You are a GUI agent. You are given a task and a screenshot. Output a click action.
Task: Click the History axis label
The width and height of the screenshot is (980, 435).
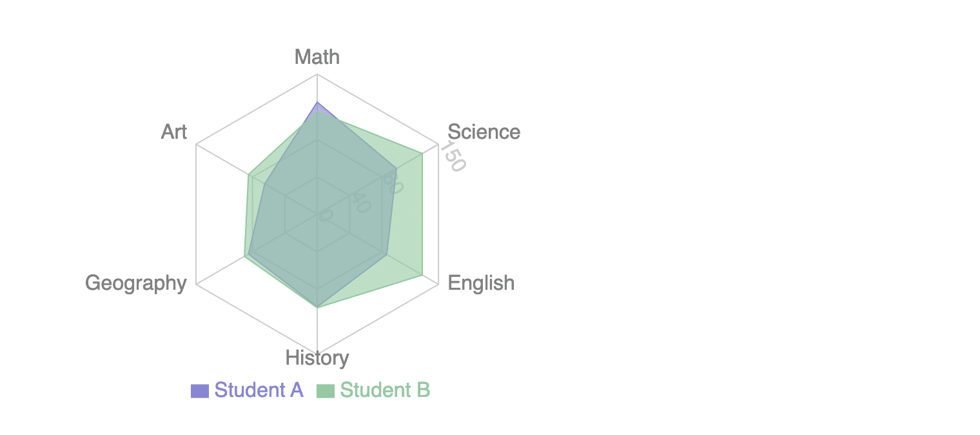(x=317, y=357)
